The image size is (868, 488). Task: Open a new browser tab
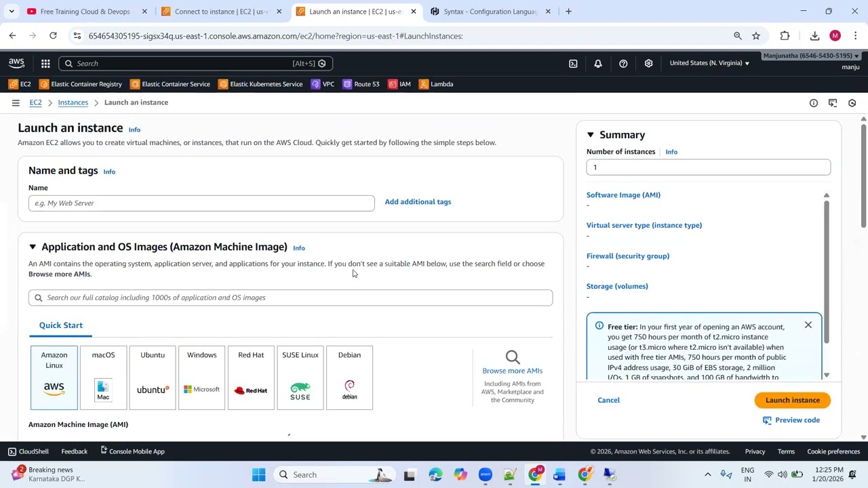tap(568, 12)
